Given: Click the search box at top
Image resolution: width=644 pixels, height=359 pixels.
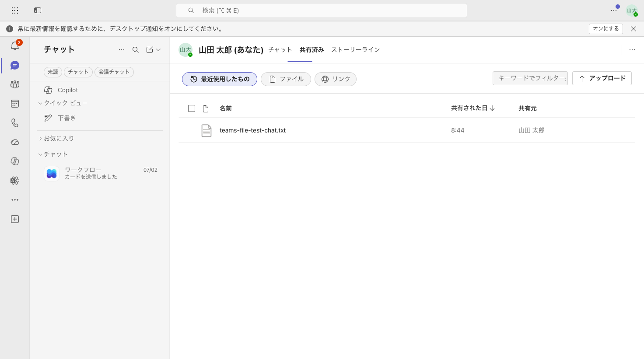Looking at the screenshot, I should (322, 10).
